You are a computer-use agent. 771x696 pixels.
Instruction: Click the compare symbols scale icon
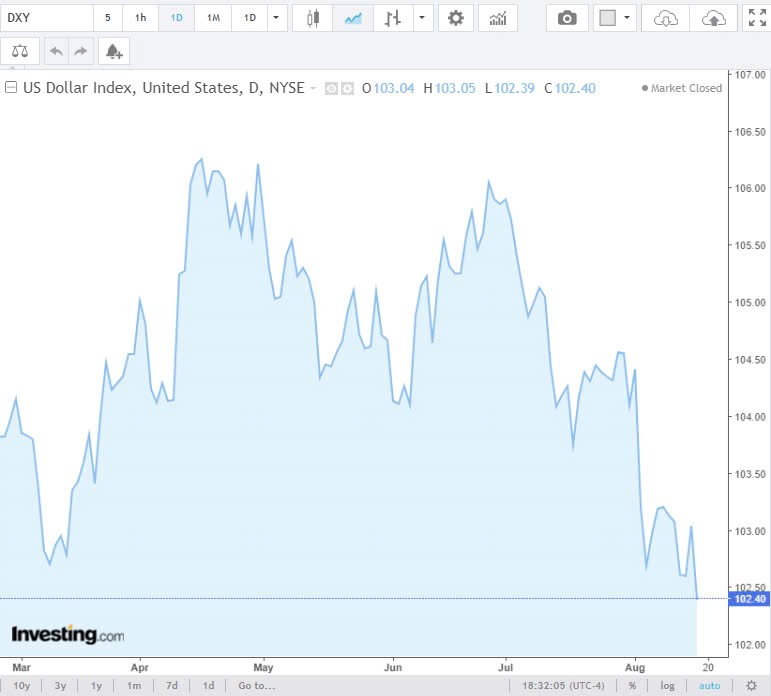(x=20, y=51)
